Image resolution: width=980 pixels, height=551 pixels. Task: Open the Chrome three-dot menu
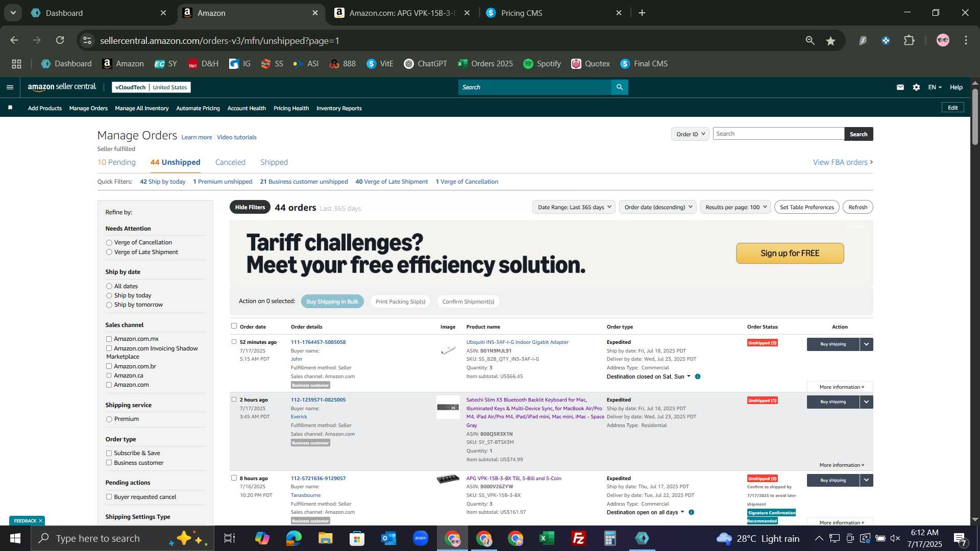(966, 40)
